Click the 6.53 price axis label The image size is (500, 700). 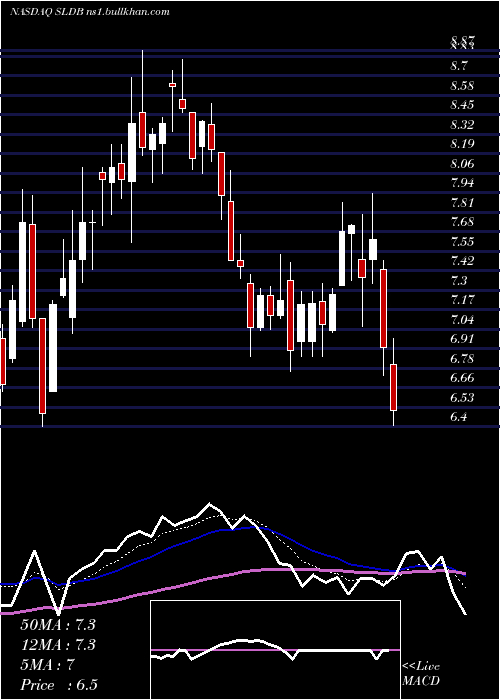[462, 397]
